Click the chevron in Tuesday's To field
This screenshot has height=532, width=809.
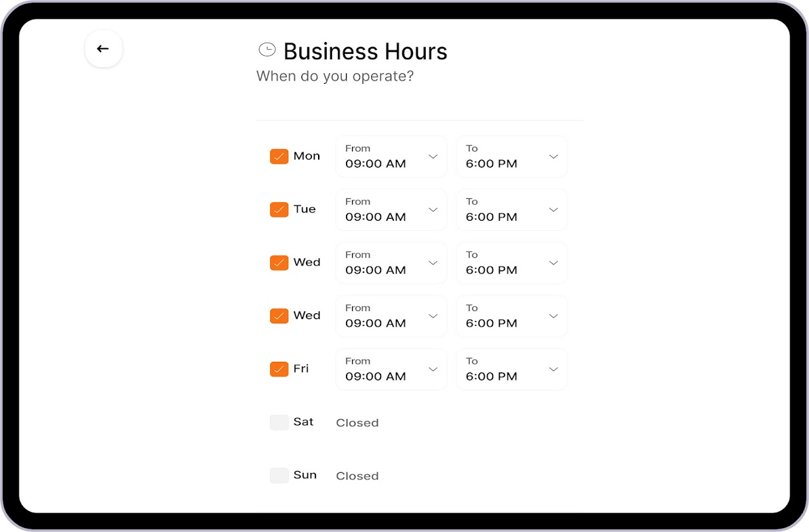tap(554, 209)
